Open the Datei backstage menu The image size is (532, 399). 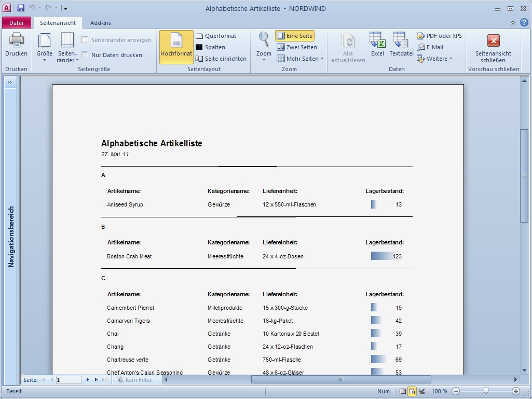pyautogui.click(x=17, y=23)
